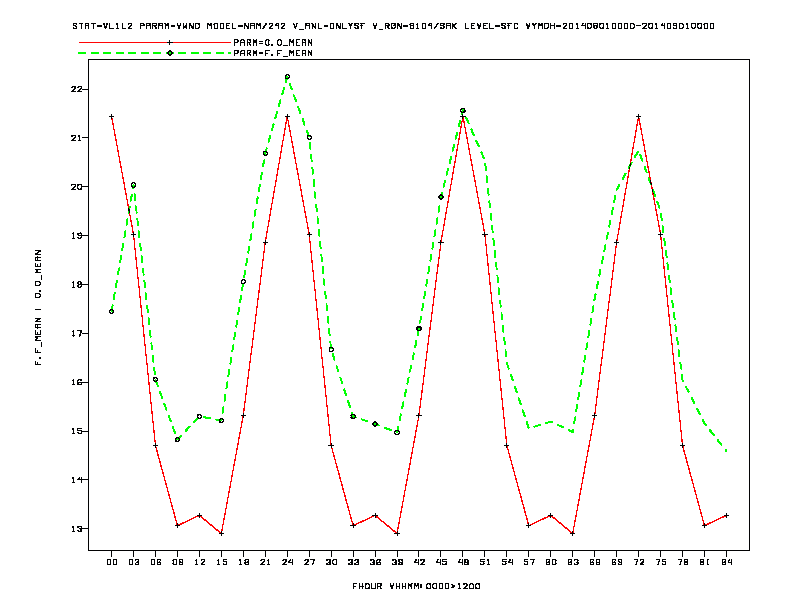Click the chart title text starting with STAT-VL1L2
792x612 pixels.
pos(393,26)
